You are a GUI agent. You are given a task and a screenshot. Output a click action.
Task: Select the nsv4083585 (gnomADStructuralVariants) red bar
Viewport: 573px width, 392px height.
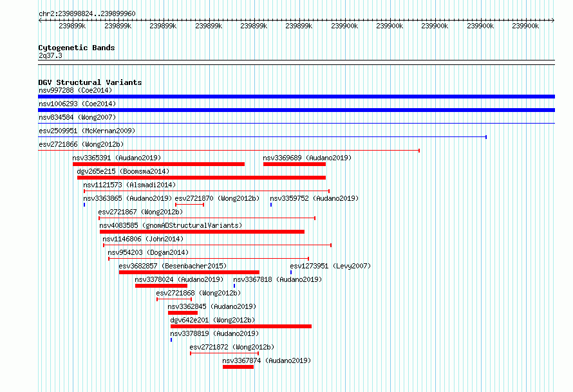coord(202,232)
